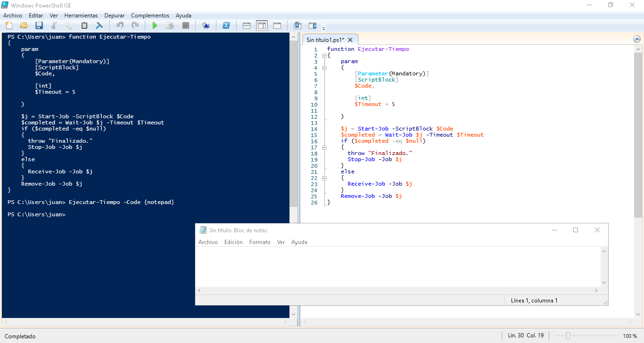Close the Sin título1.ps1 tab
644x343 pixels.
point(350,40)
